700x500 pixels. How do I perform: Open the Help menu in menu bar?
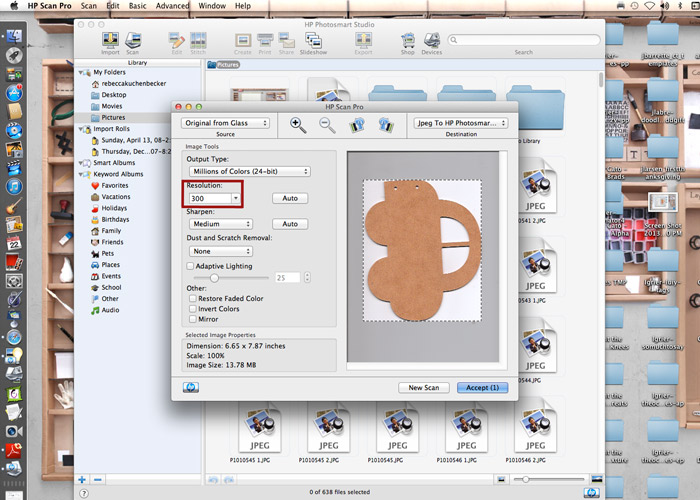pyautogui.click(x=243, y=6)
